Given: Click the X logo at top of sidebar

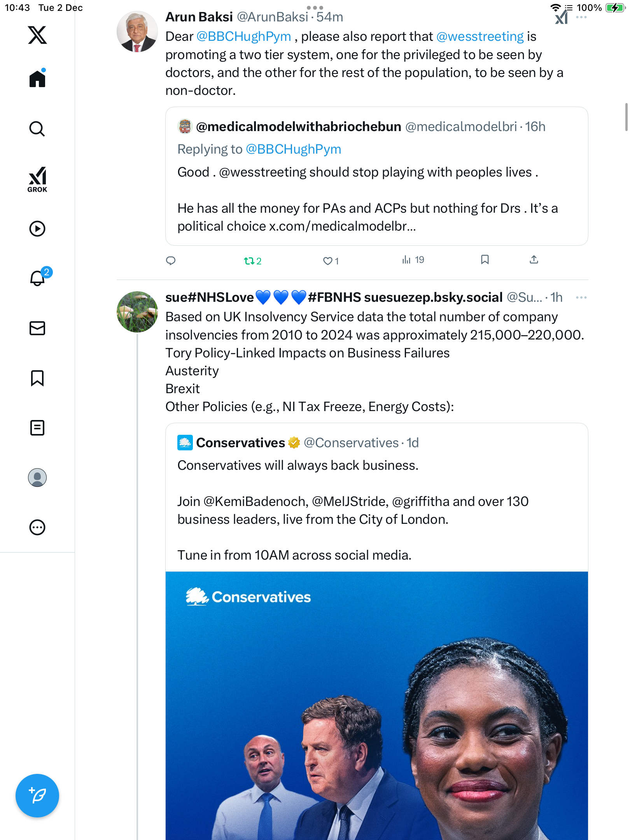Looking at the screenshot, I should [x=37, y=35].
